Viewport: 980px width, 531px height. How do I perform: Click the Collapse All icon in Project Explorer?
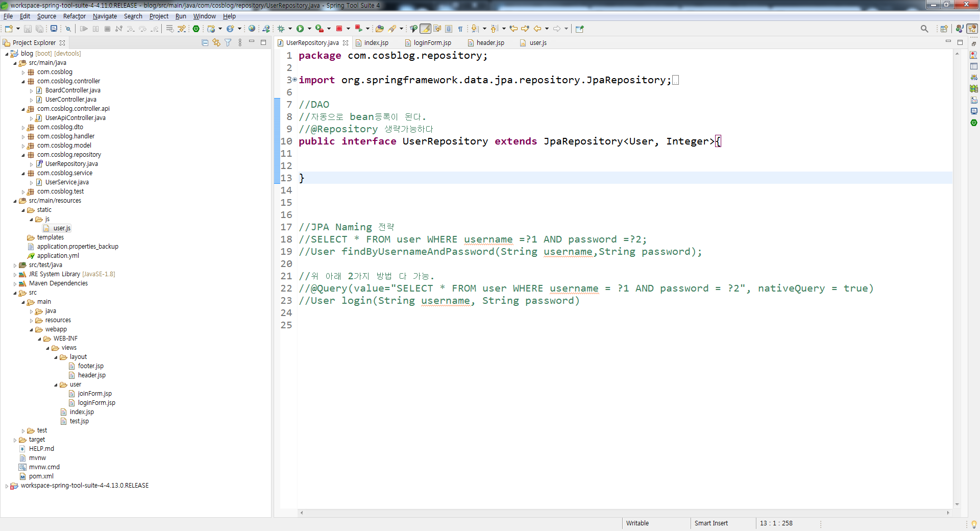(205, 43)
